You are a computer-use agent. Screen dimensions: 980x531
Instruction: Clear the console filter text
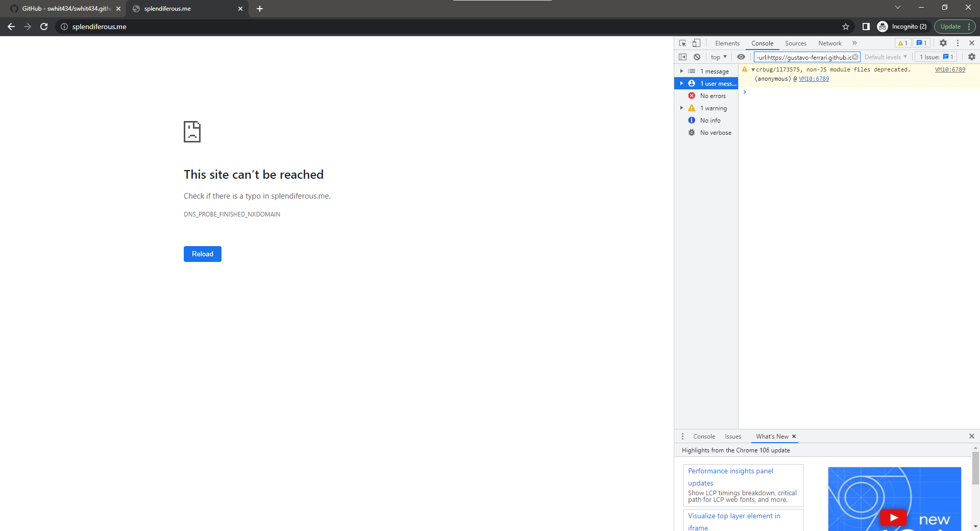click(855, 57)
